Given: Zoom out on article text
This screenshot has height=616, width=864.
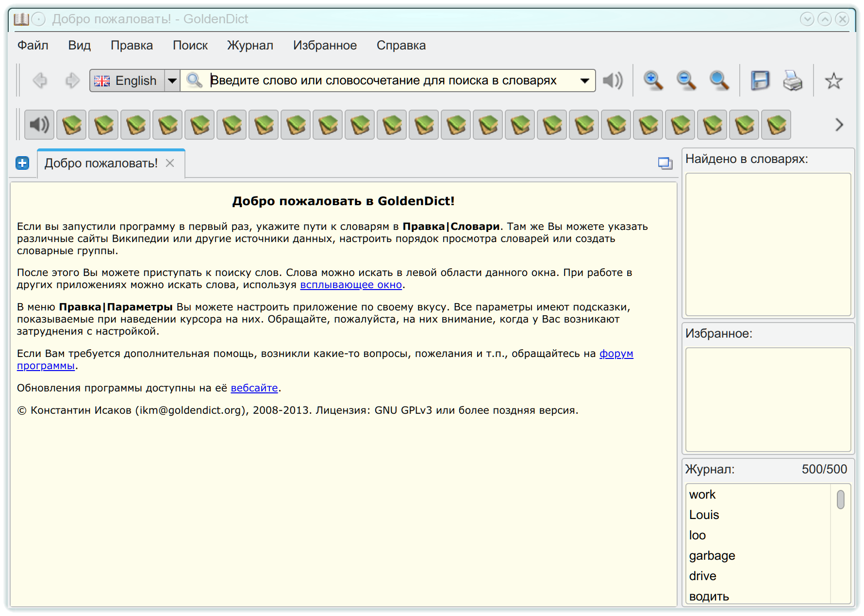Looking at the screenshot, I should [x=685, y=80].
